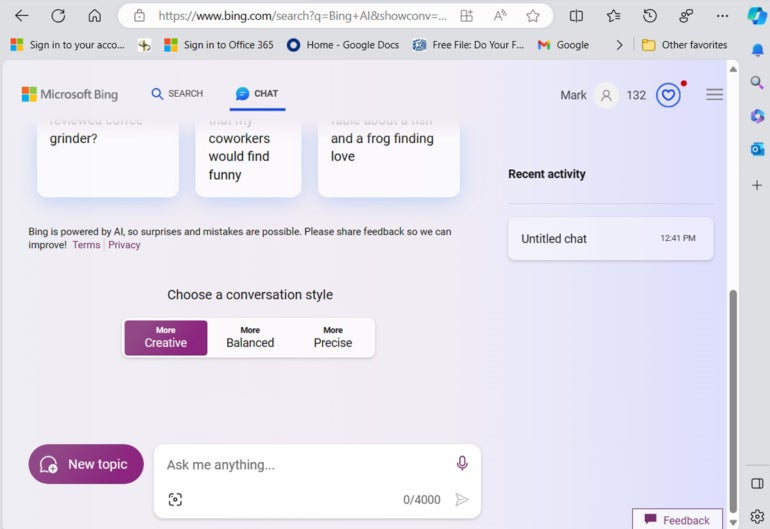Choose the More Balanced conversation style

(x=250, y=338)
